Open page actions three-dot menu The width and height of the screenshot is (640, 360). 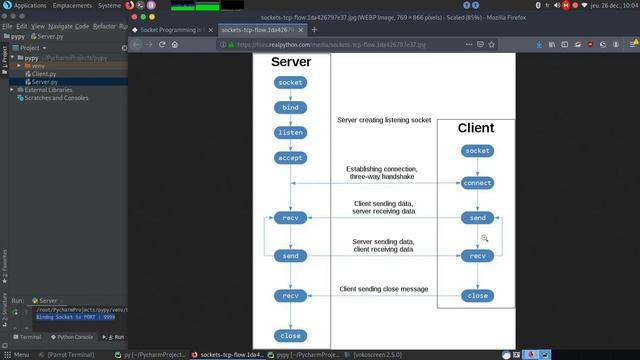tap(469, 44)
